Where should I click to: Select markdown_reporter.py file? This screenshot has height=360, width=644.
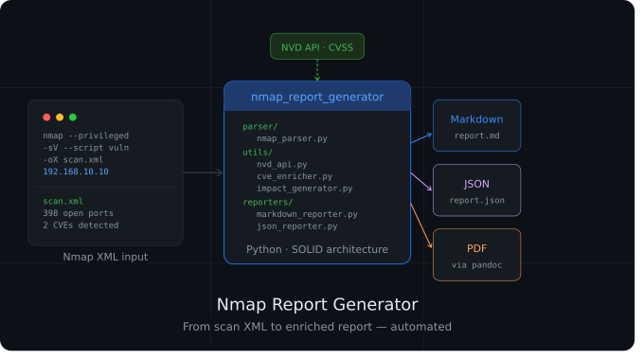[307, 214]
